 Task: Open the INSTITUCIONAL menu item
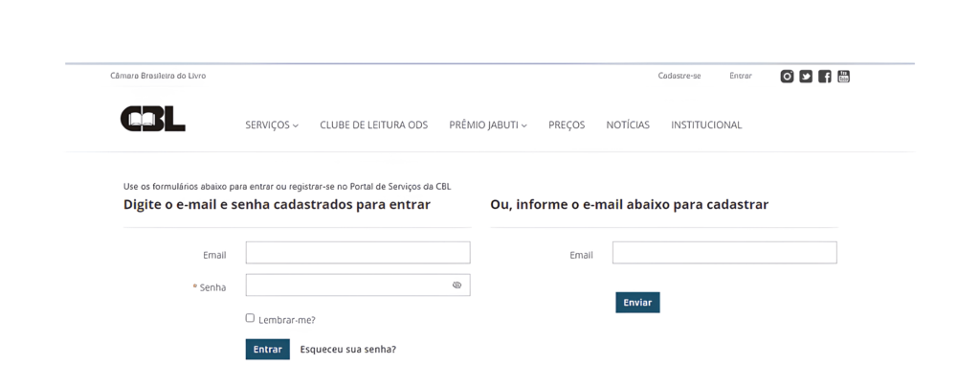click(x=706, y=126)
